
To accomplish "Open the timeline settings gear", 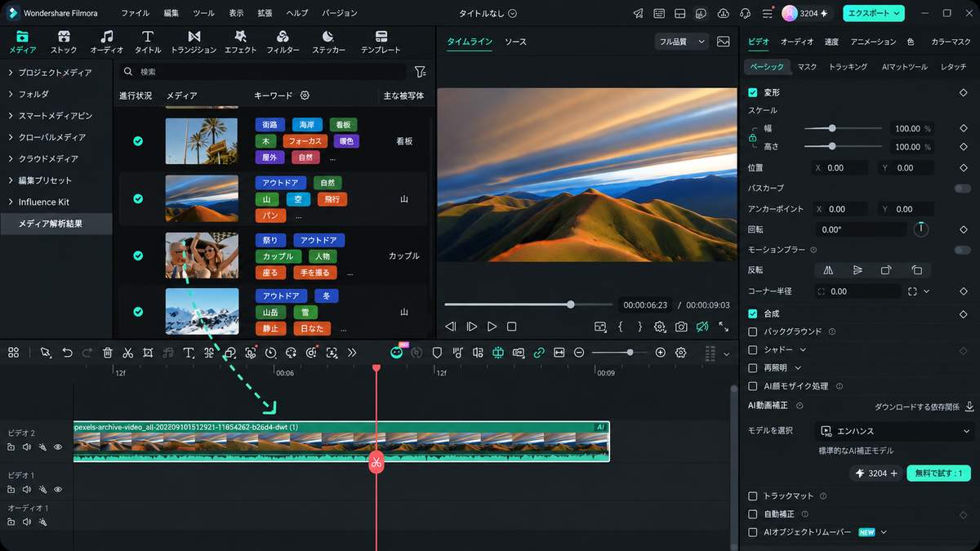I will click(x=680, y=353).
